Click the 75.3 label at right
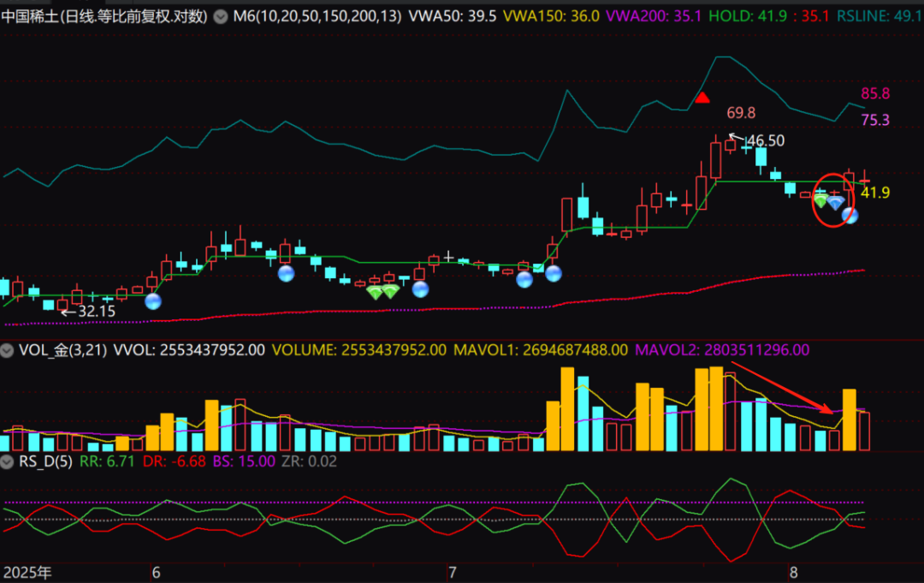 (x=875, y=120)
